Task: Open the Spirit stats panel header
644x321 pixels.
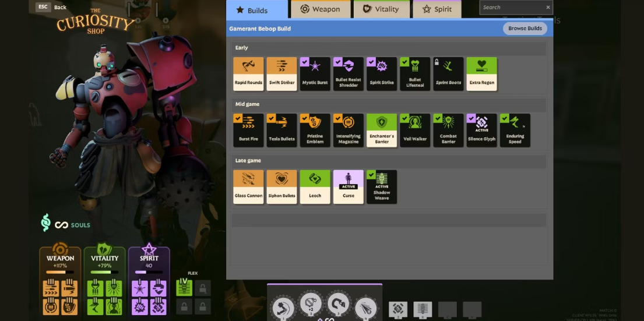Action: click(x=149, y=259)
